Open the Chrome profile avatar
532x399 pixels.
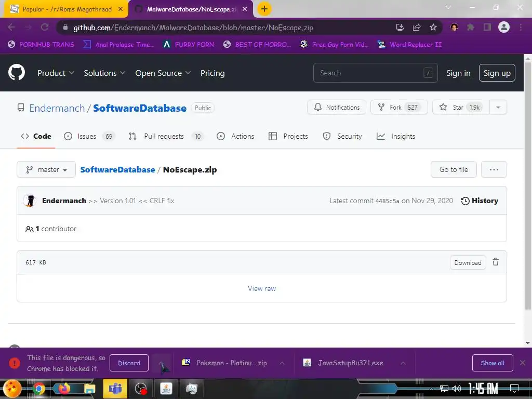coord(504,27)
